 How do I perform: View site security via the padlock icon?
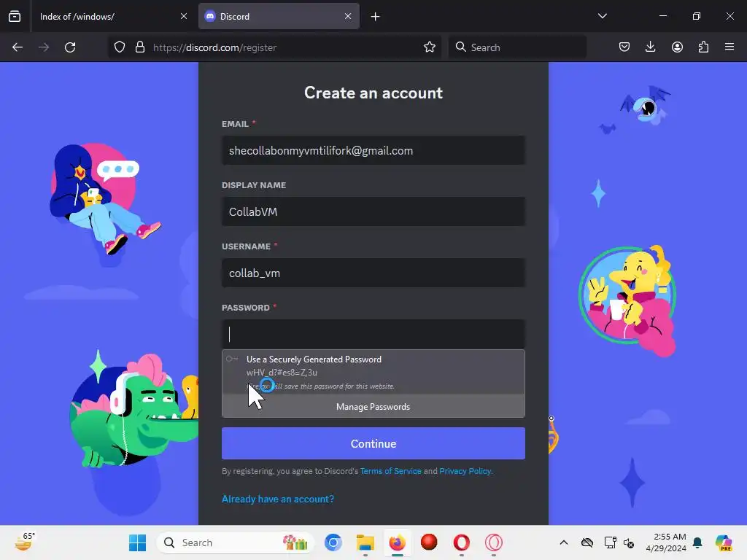(140, 47)
